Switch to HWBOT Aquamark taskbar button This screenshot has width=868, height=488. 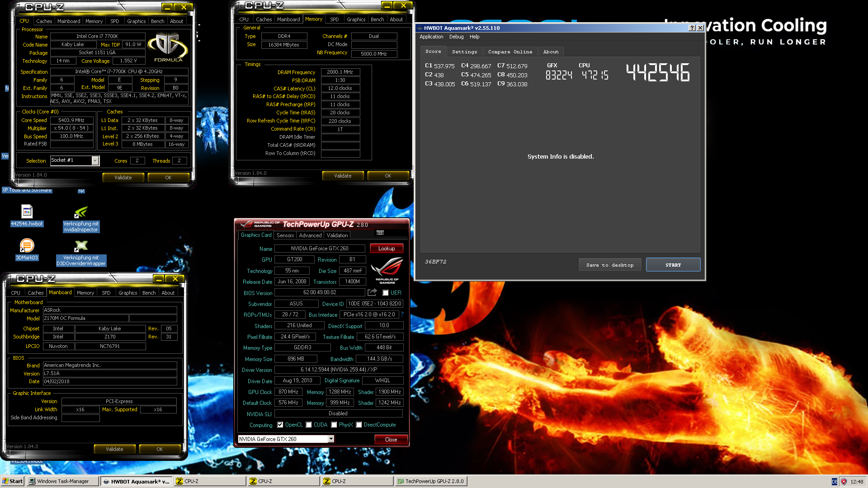tap(136, 481)
